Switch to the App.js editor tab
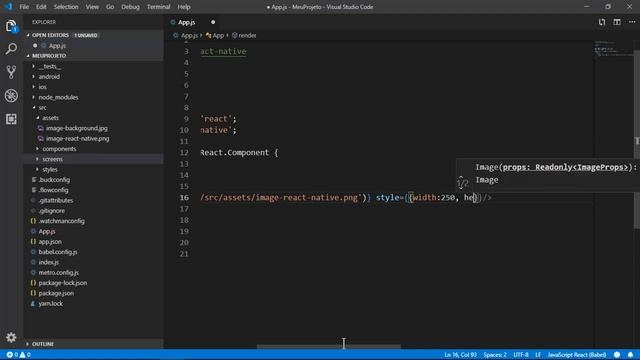This screenshot has height=360, width=640. click(x=187, y=22)
